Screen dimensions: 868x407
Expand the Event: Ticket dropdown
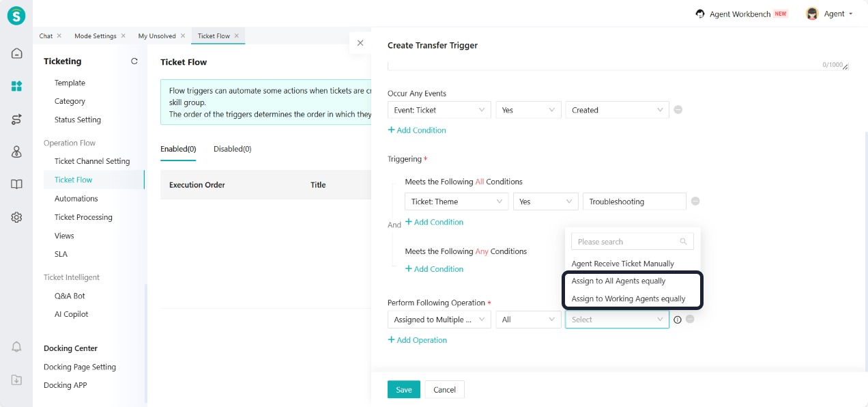439,110
